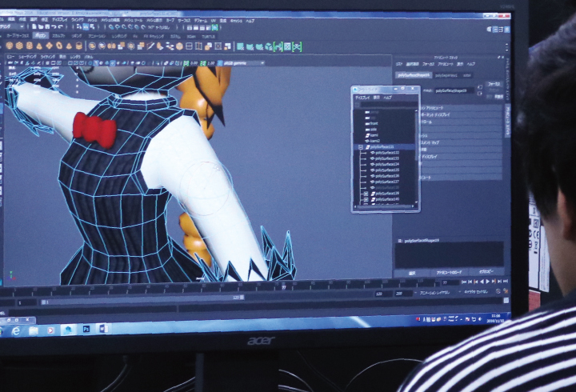Click the time slider at frame 77
The height and width of the screenshot is (392, 576).
tap(283, 287)
